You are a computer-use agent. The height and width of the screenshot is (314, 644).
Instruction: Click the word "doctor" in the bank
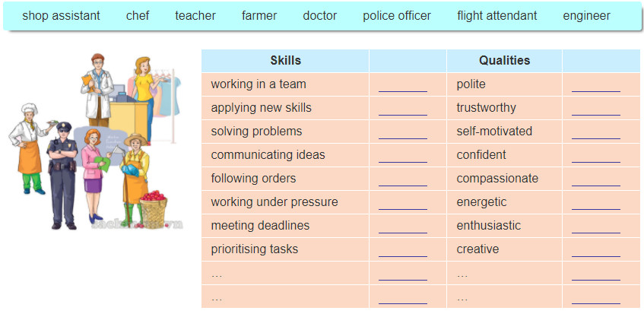[319, 16]
